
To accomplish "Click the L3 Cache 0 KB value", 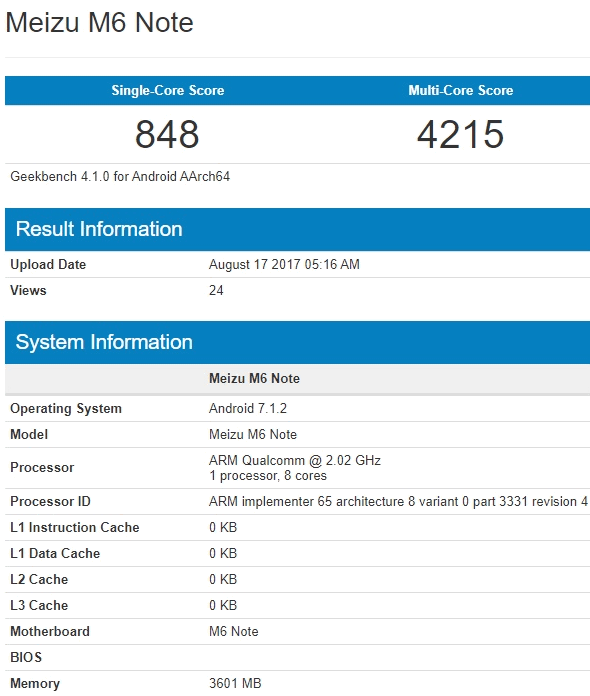I will [x=223, y=605].
